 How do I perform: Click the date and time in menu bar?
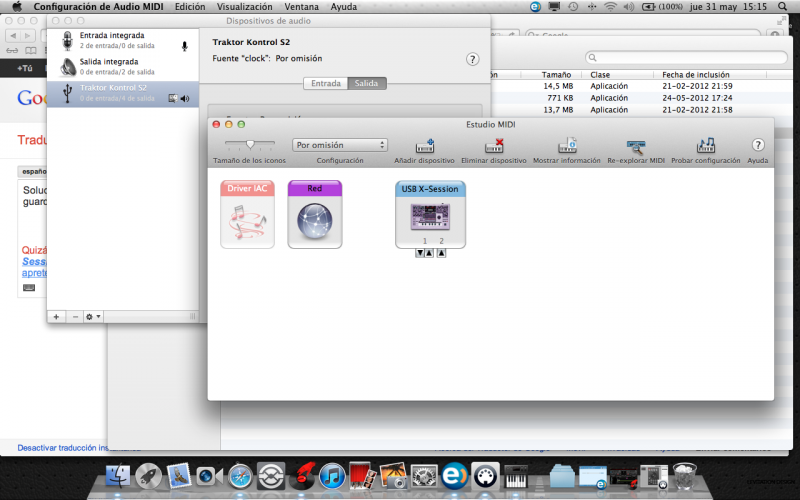[x=728, y=7]
